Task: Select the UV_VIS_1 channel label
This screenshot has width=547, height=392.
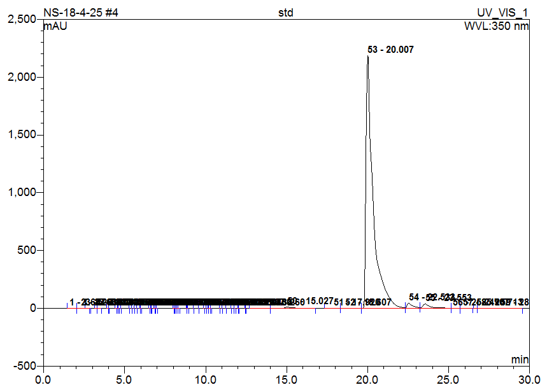Action: pyautogui.click(x=503, y=13)
